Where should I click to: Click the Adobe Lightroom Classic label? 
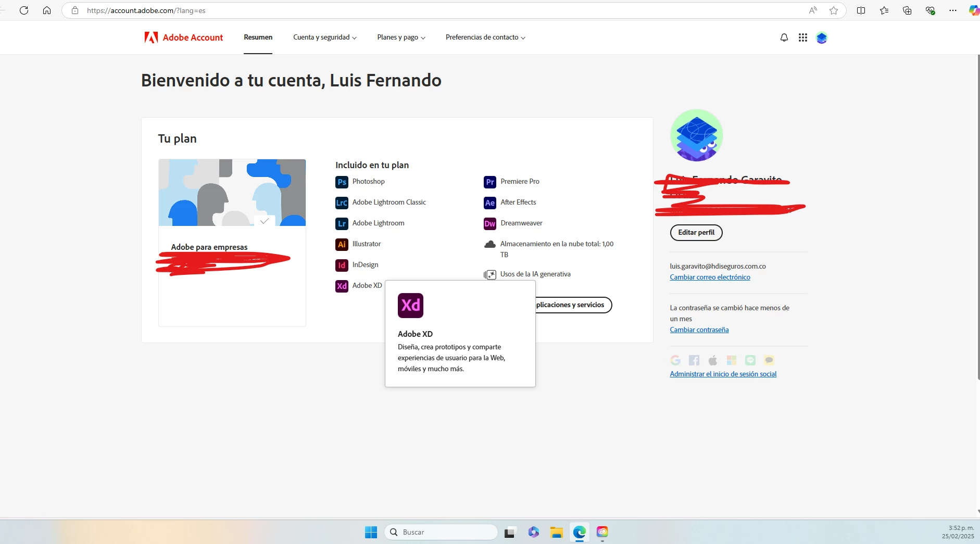point(389,203)
